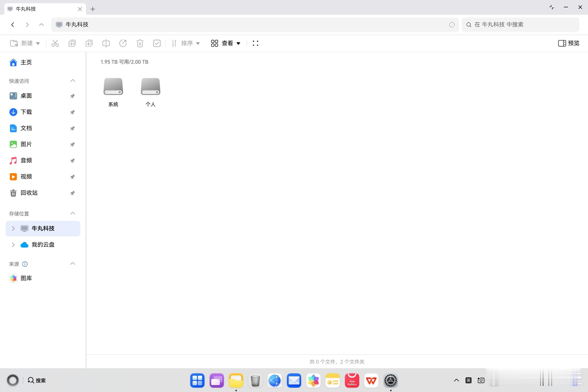The width and height of the screenshot is (588, 392).
Task: Open the 个人 drive
Action: [x=151, y=92]
